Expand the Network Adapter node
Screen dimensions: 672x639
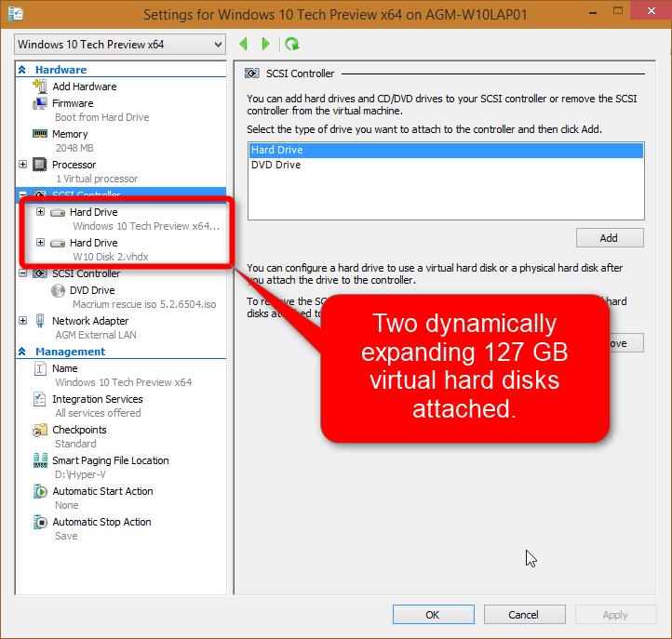pyautogui.click(x=23, y=320)
